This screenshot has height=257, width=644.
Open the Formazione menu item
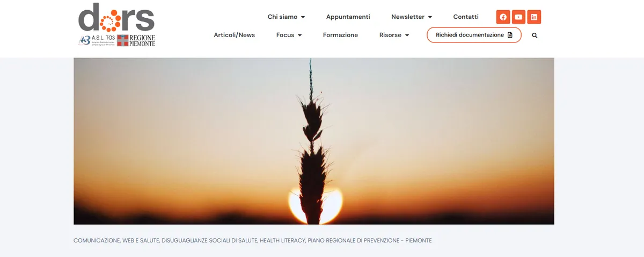[340, 35]
